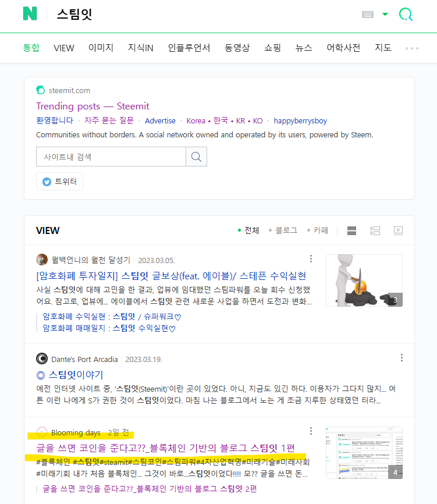The width and height of the screenshot is (437, 504).
Task: Switch to card view layout icon
Action: pos(351,230)
